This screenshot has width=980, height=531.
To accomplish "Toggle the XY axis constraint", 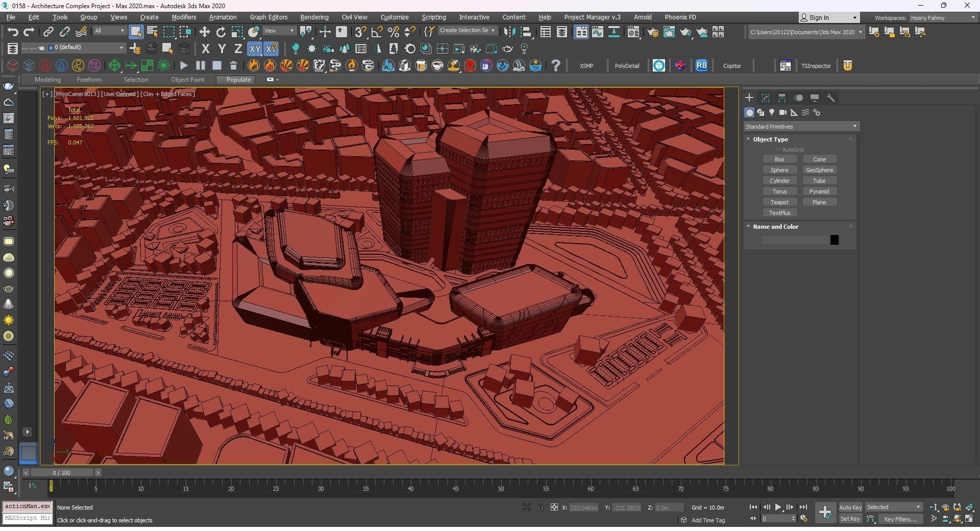I will (255, 49).
